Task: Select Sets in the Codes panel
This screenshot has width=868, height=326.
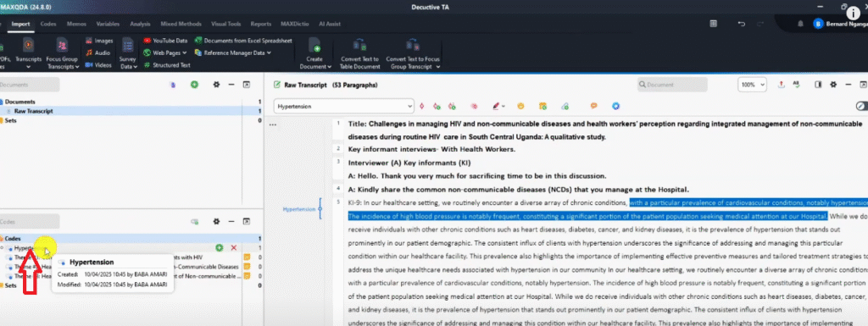Action: click(x=10, y=285)
